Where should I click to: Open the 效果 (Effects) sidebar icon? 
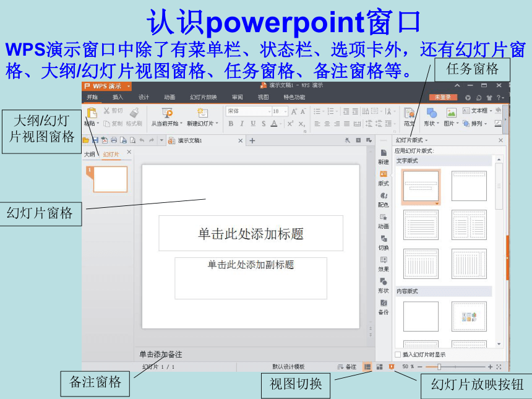(x=384, y=264)
